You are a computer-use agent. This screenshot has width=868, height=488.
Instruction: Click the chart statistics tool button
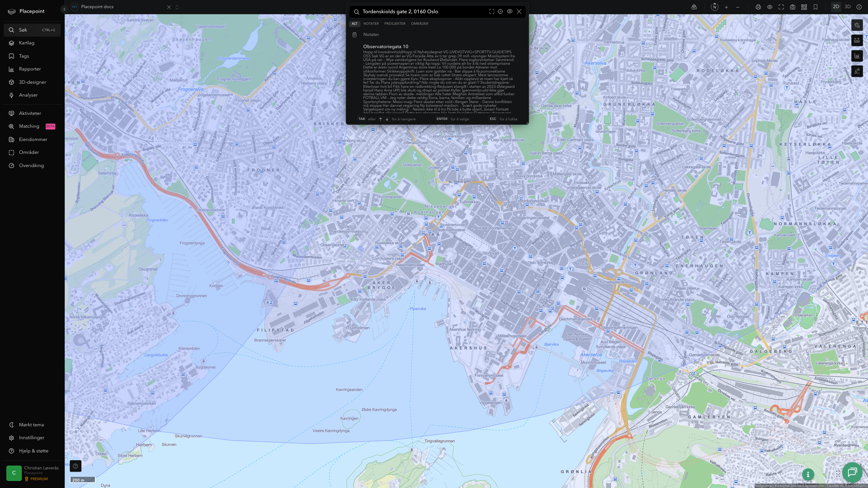pyautogui.click(x=857, y=56)
